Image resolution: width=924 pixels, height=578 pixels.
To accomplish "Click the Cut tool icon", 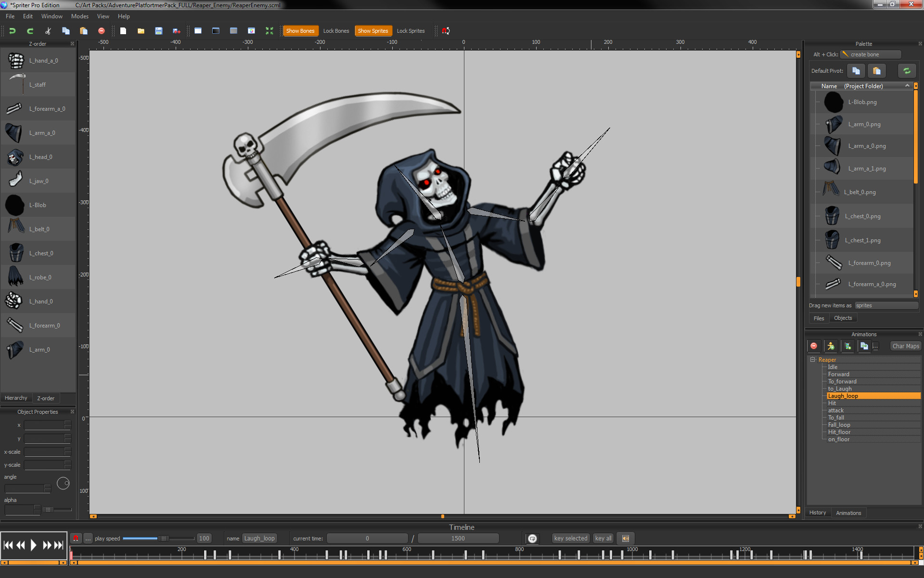I will click(x=48, y=30).
